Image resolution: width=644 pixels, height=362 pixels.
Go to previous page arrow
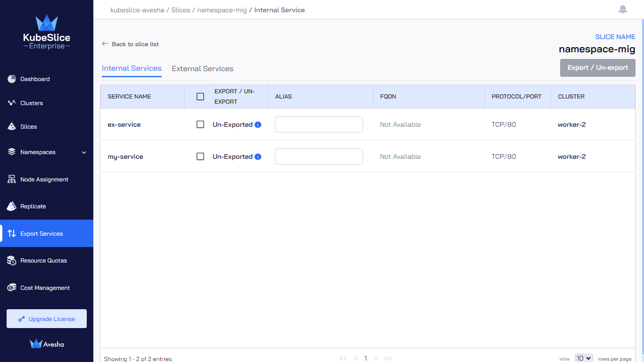click(x=355, y=359)
